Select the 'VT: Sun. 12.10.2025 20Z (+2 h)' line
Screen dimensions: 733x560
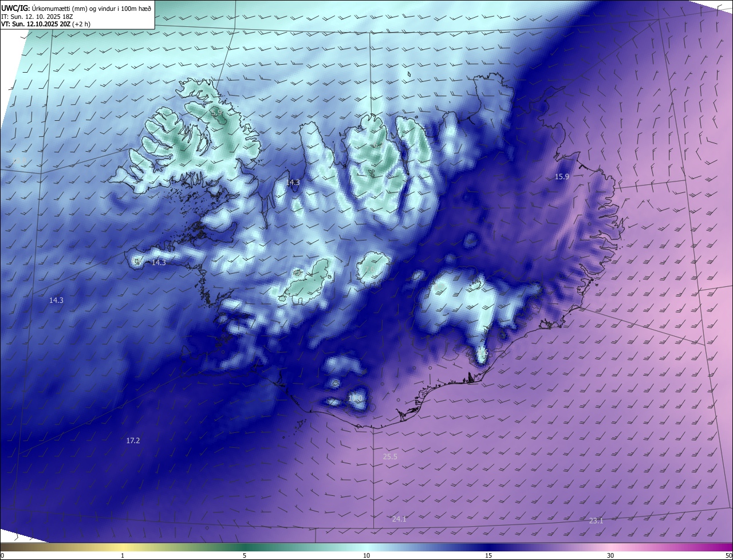(x=45, y=24)
